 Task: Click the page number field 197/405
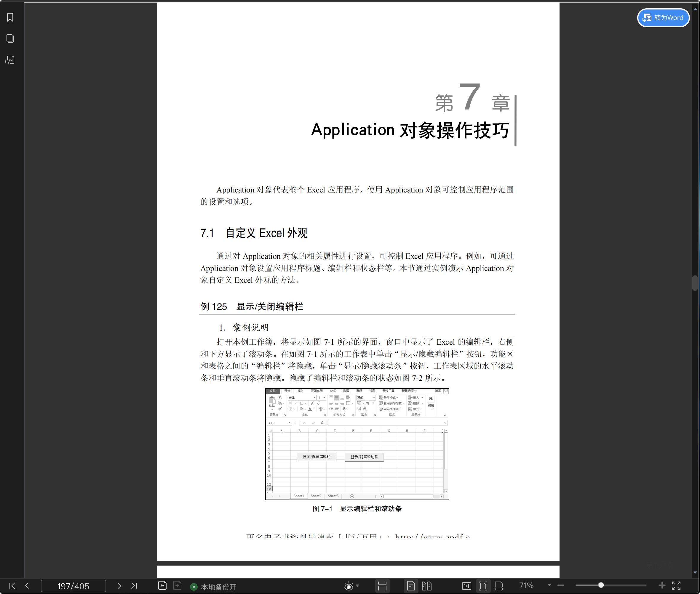pyautogui.click(x=73, y=586)
